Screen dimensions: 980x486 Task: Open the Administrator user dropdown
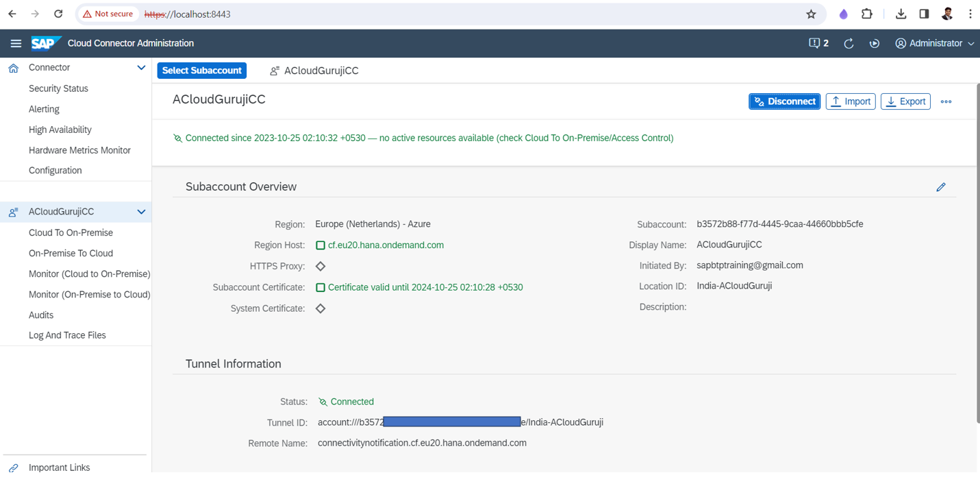click(934, 43)
